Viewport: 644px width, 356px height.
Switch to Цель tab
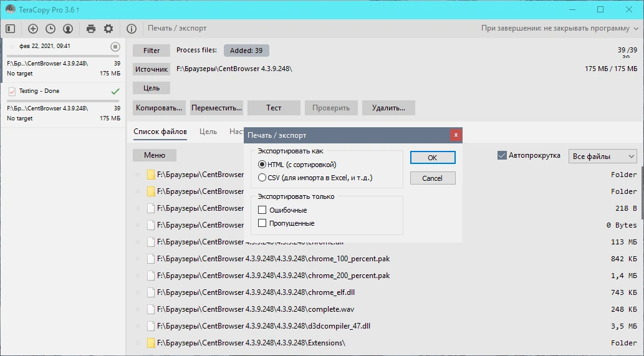[x=208, y=132]
